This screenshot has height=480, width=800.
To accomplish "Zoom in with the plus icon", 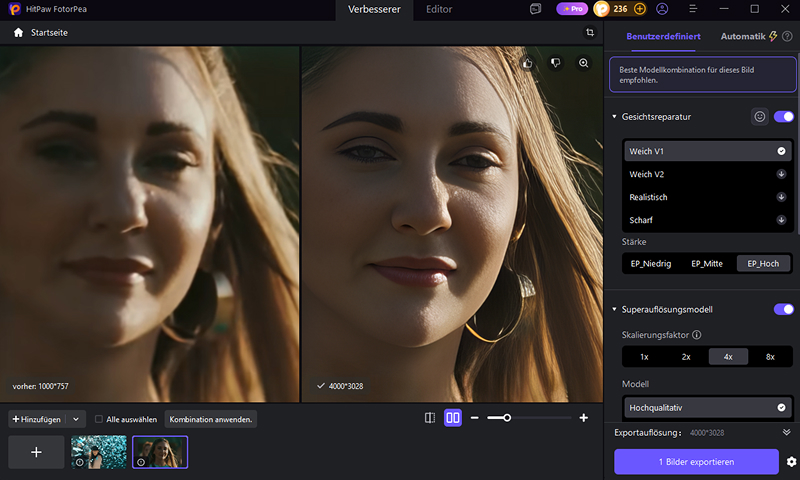I will tap(584, 418).
